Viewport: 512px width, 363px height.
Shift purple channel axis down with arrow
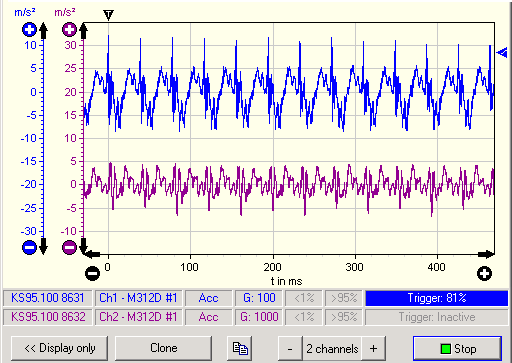pyautogui.click(x=83, y=246)
